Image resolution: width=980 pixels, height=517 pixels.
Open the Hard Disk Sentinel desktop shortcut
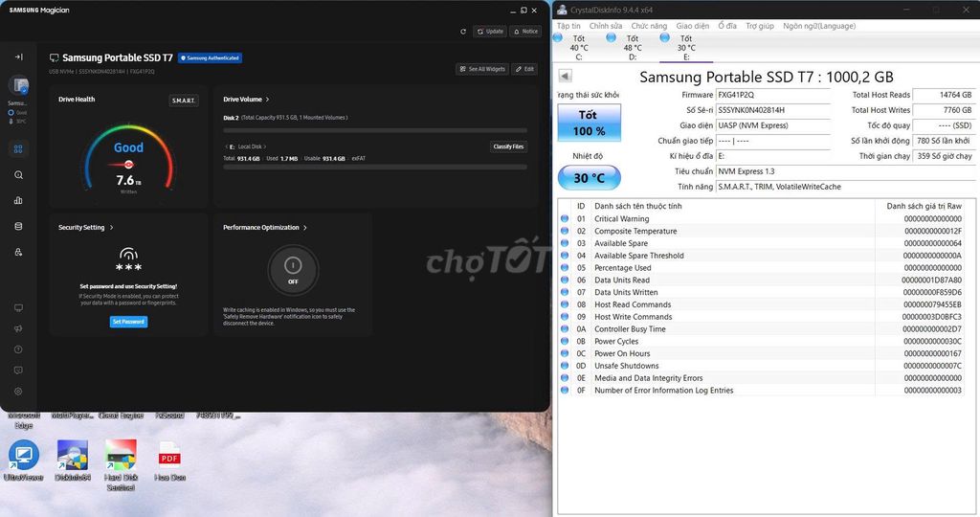pos(121,464)
